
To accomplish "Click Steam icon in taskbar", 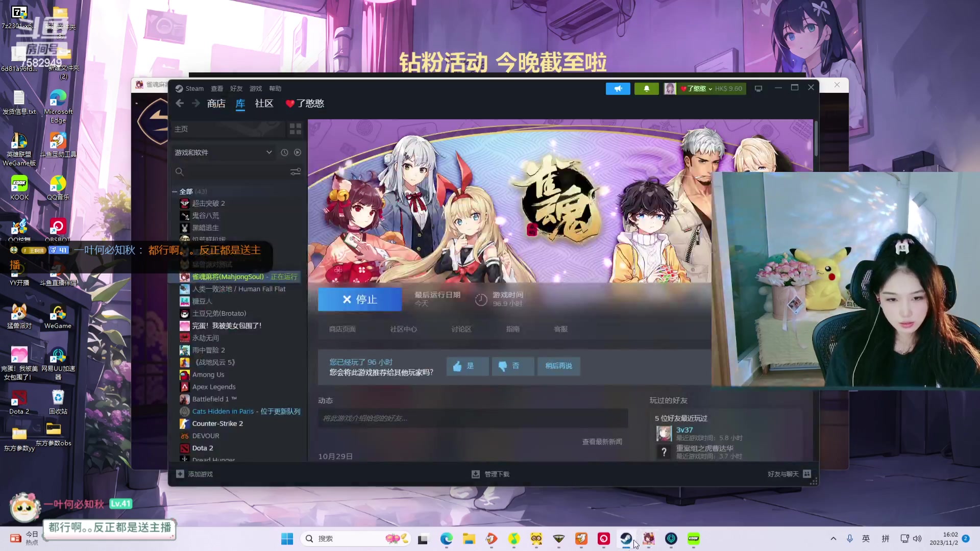I will [x=626, y=539].
